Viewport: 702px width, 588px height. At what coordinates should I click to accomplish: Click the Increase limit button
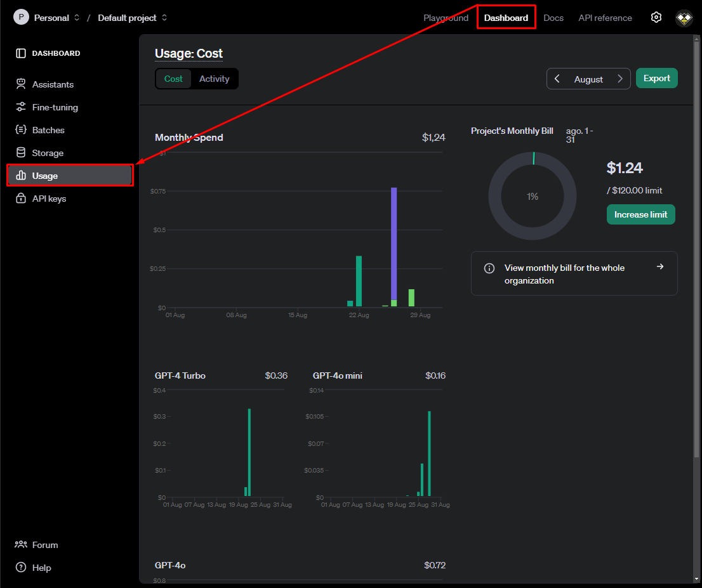click(x=640, y=214)
